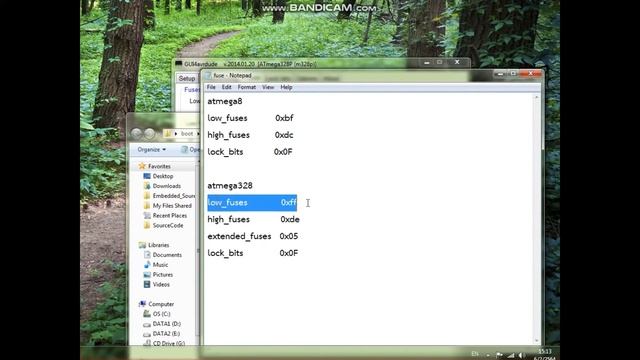This screenshot has width=640, height=360.
Task: Open the Edit menu in Notepad
Action: [227, 87]
